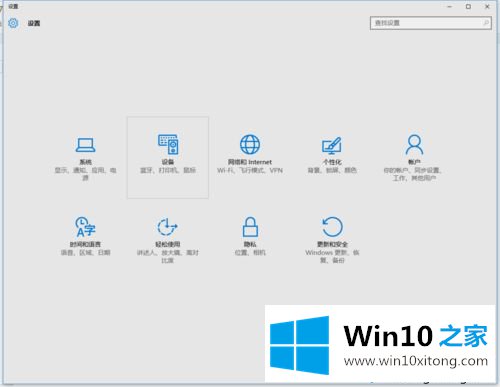Open the System (系统) laptop icon
This screenshot has height=387, width=500.
click(x=85, y=145)
